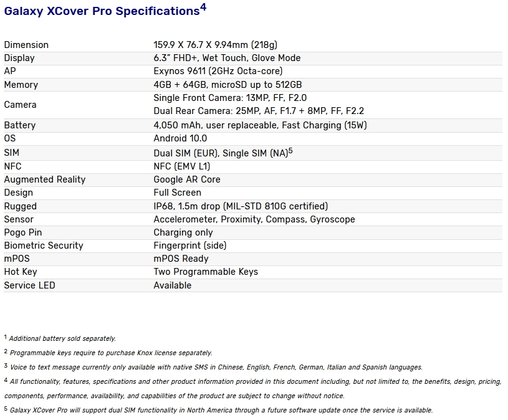
Task: Click the Android 10.0 OS value
Action: click(x=180, y=138)
